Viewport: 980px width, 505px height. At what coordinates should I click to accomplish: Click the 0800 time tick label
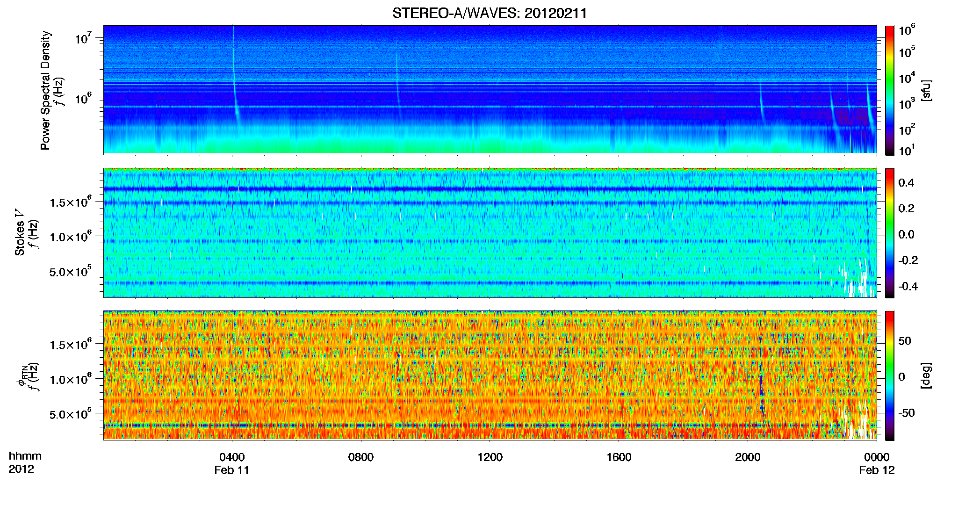pos(361,457)
